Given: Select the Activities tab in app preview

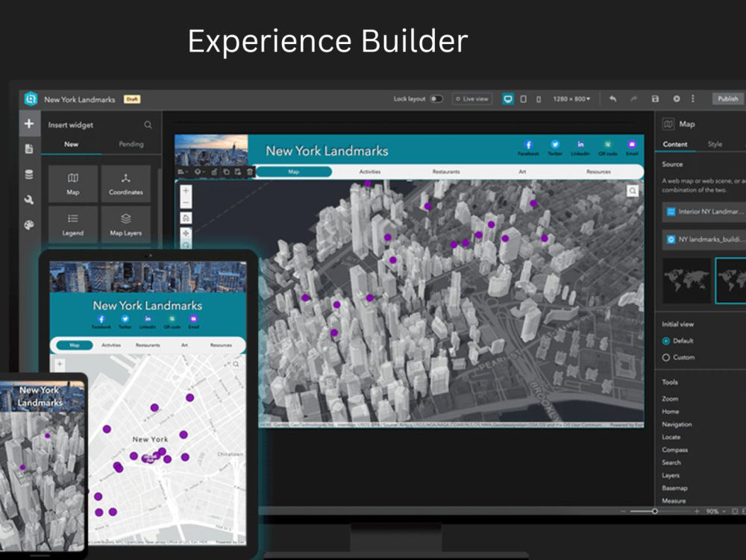Looking at the screenshot, I should (x=370, y=172).
